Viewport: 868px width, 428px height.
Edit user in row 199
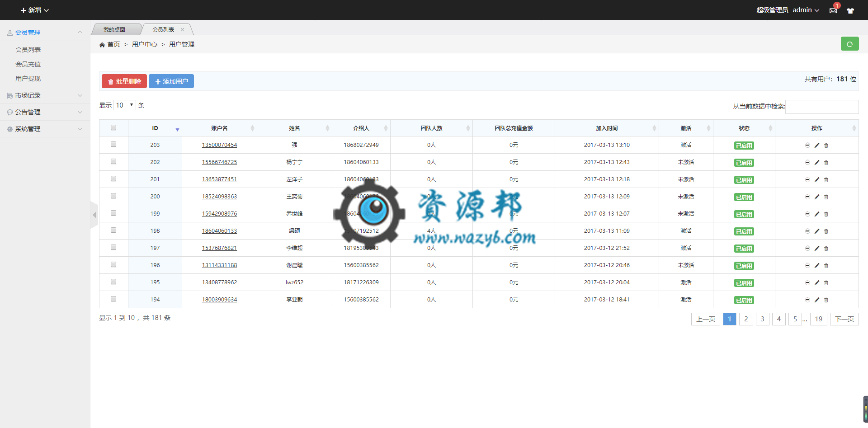click(817, 214)
